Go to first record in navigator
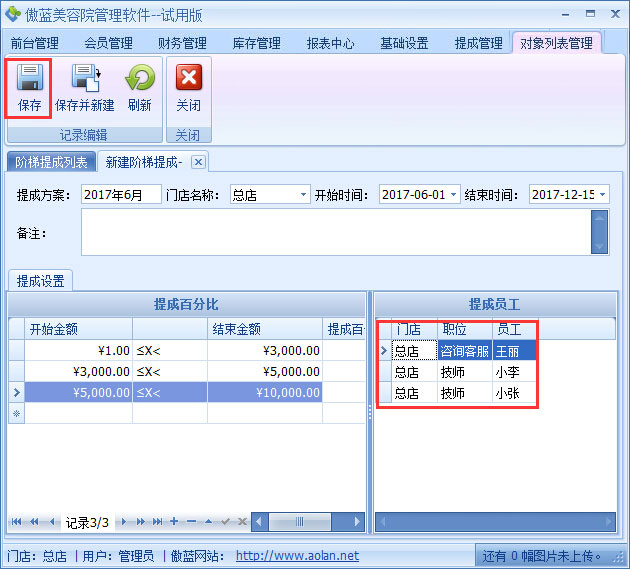630x569 pixels. [16, 522]
